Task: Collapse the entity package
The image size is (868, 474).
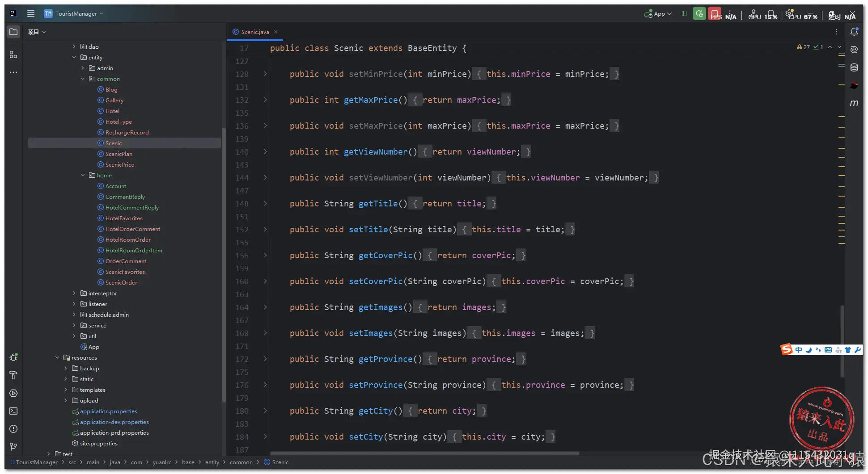Action: [74, 57]
